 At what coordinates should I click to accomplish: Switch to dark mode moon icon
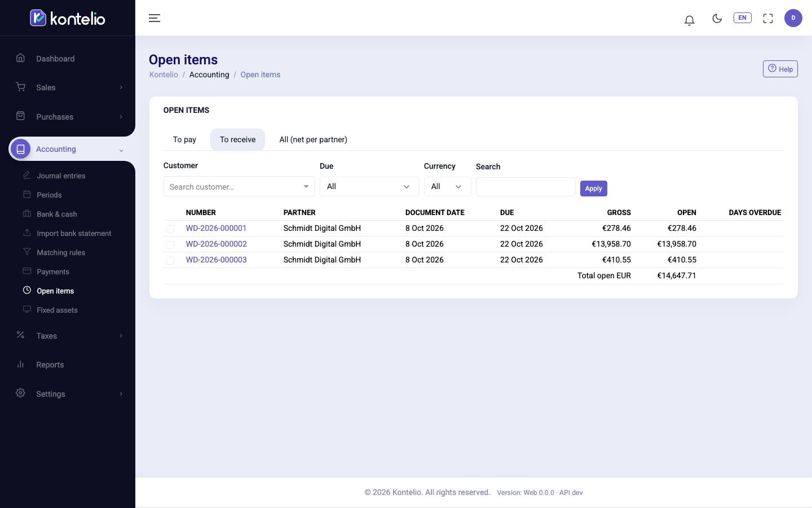[717, 18]
